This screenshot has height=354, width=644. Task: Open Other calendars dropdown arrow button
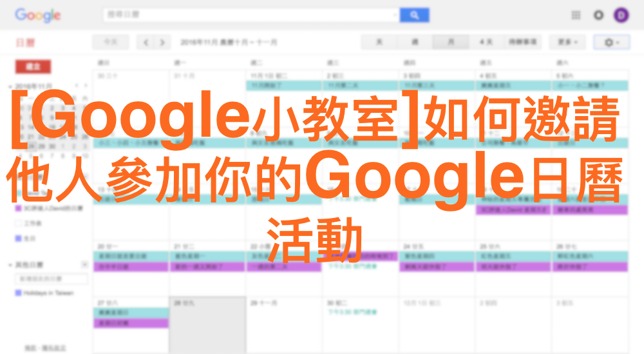point(84,264)
